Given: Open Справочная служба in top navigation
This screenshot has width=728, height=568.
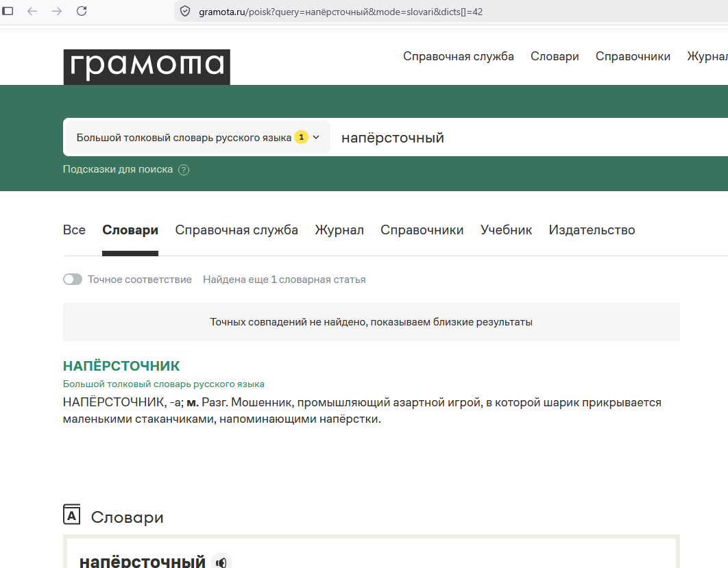Looking at the screenshot, I should click(458, 56).
